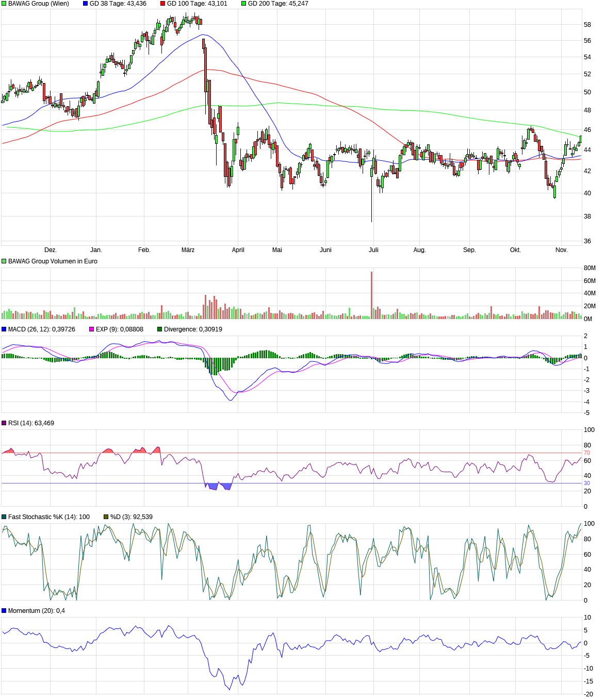The width and height of the screenshot is (606, 700).
Task: Click the green GD 200 Tage legend swatch
Action: (x=244, y=4)
